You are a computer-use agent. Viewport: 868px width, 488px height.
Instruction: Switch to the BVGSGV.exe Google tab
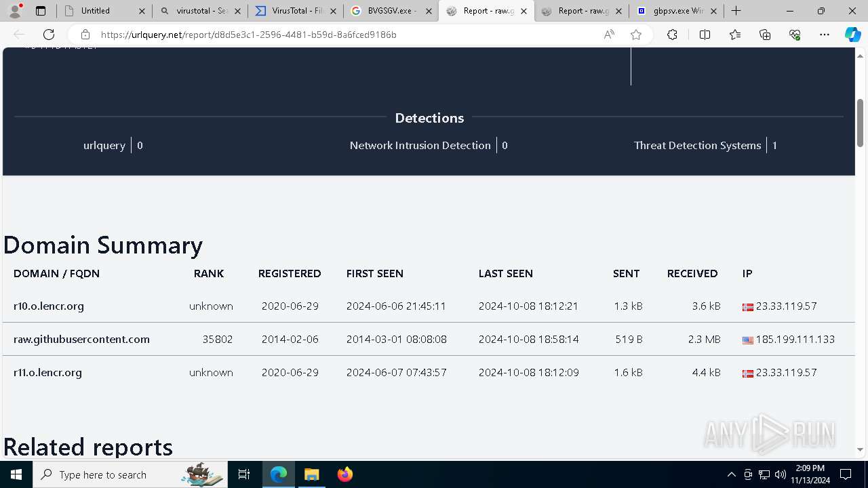click(391, 11)
